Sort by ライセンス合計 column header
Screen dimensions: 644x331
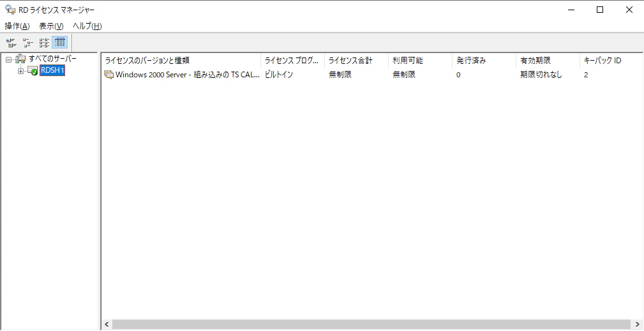(356, 61)
